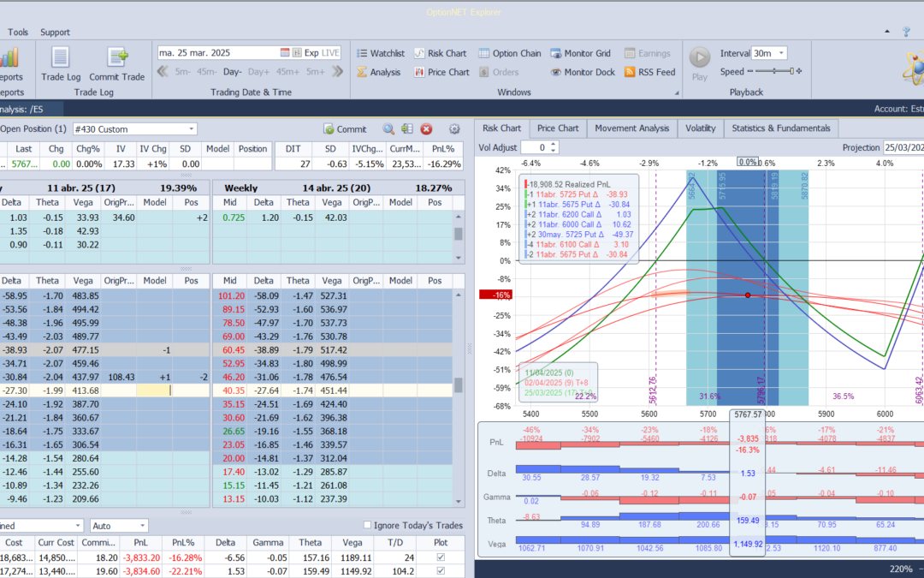Open the Trade Log icon
Viewport: 924px width, 578px height.
(x=61, y=58)
